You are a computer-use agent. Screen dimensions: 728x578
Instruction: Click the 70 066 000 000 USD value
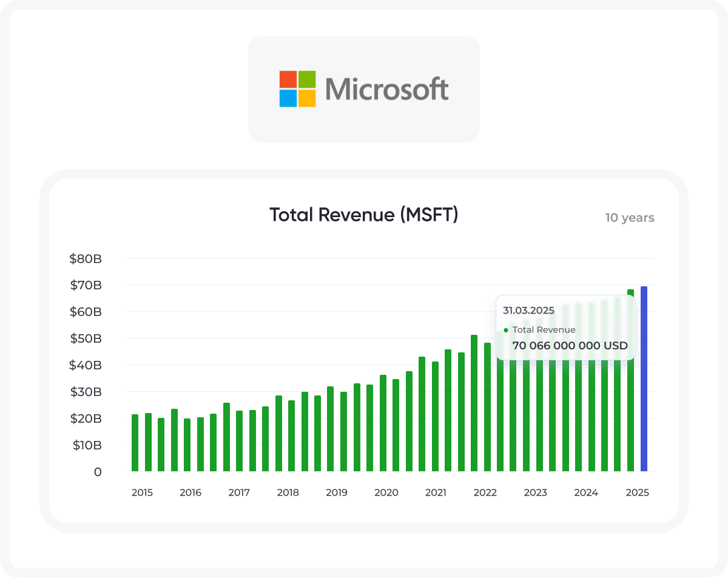coord(570,346)
